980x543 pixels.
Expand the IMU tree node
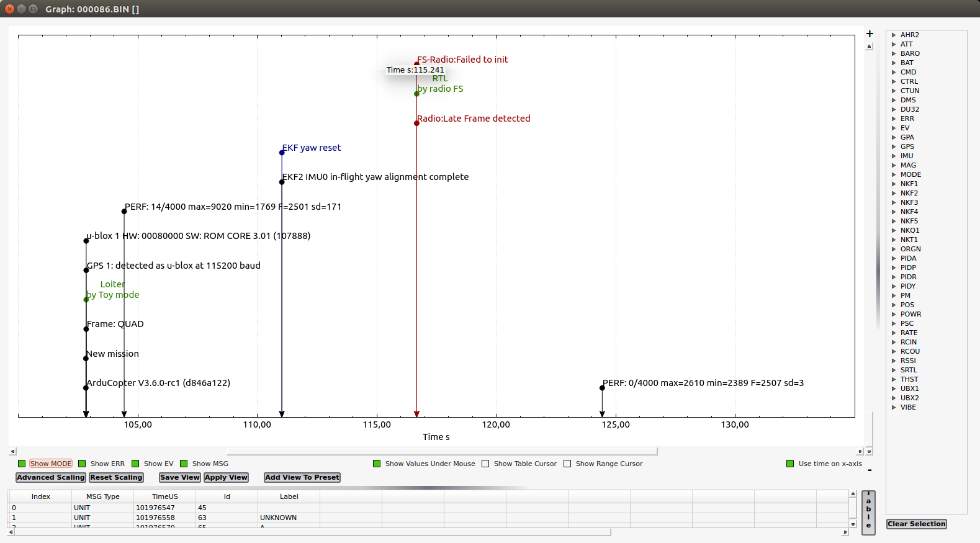pos(894,156)
